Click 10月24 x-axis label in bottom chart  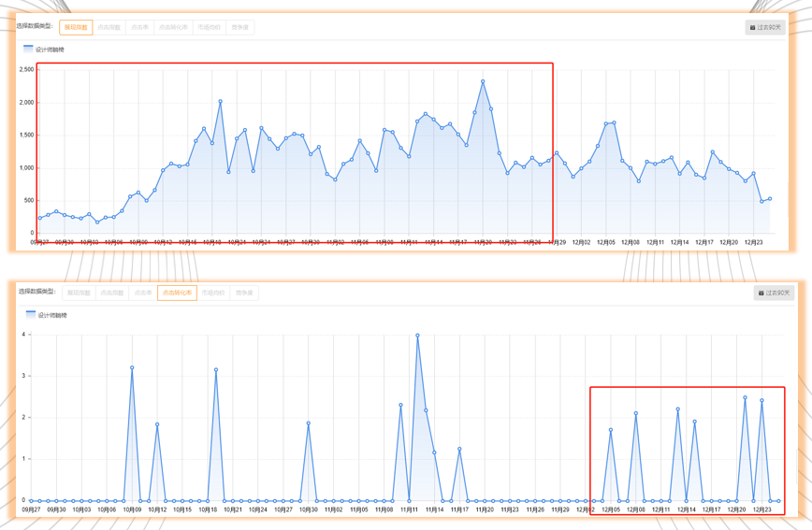pyautogui.click(x=258, y=509)
